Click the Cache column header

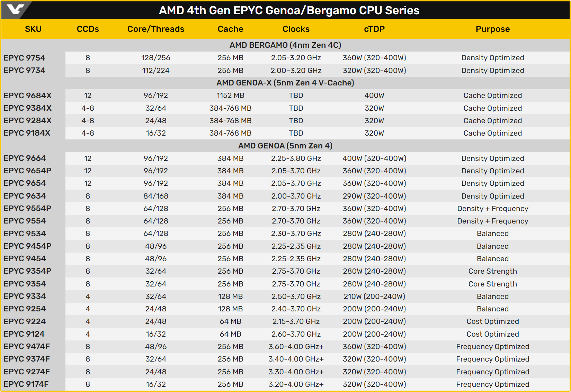tap(231, 29)
